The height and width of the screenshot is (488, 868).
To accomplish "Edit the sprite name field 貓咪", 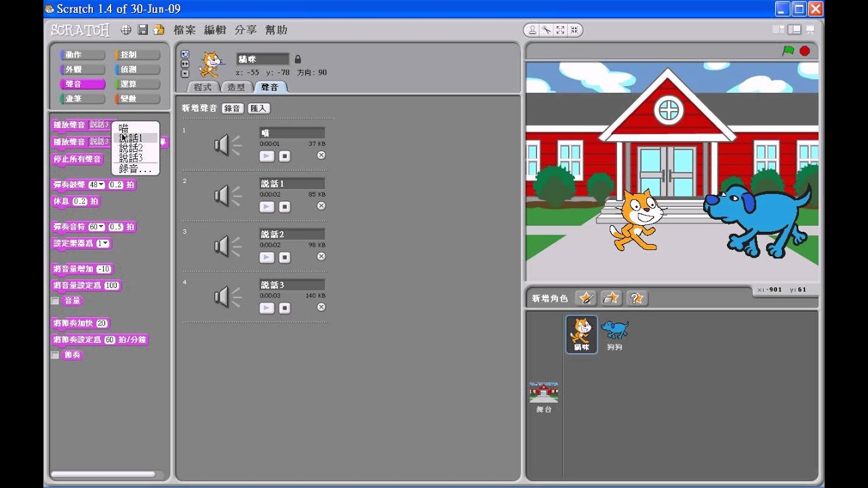I will tap(262, 59).
